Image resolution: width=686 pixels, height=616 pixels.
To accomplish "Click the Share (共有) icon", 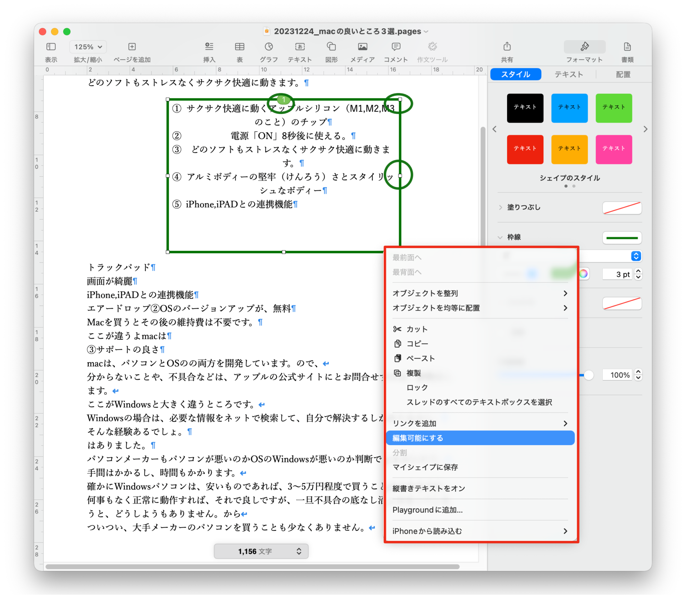I will point(507,47).
